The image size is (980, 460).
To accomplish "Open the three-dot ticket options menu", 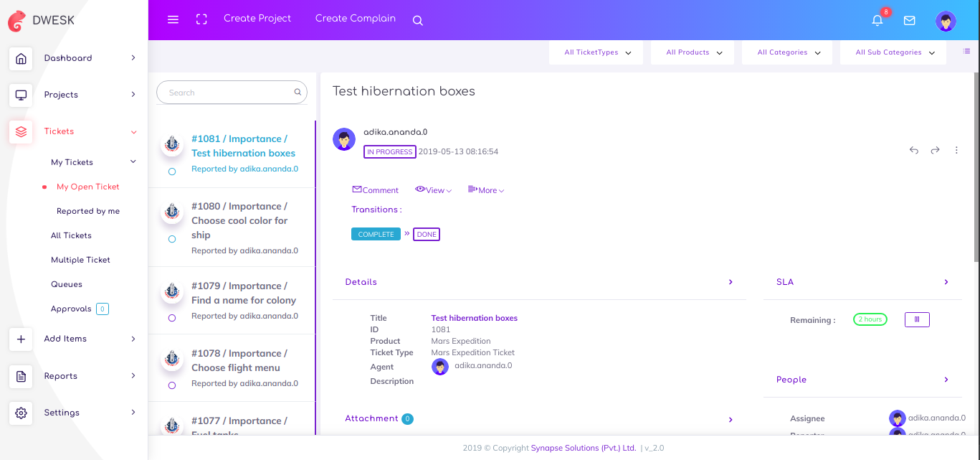I will click(x=956, y=150).
